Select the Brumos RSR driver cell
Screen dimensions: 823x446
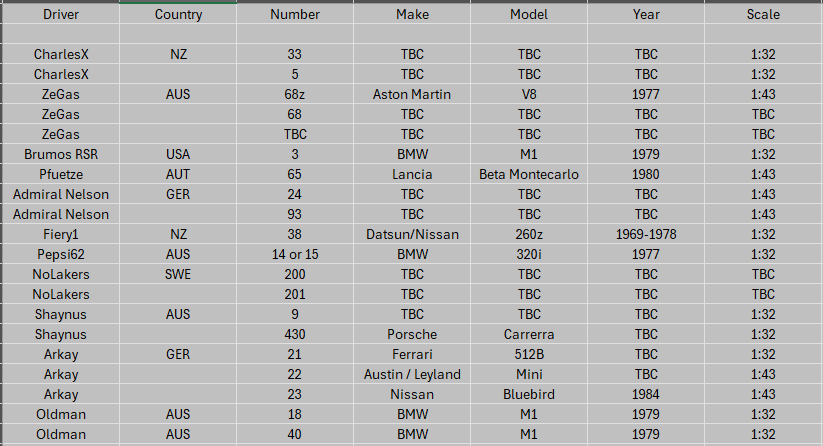(x=60, y=154)
